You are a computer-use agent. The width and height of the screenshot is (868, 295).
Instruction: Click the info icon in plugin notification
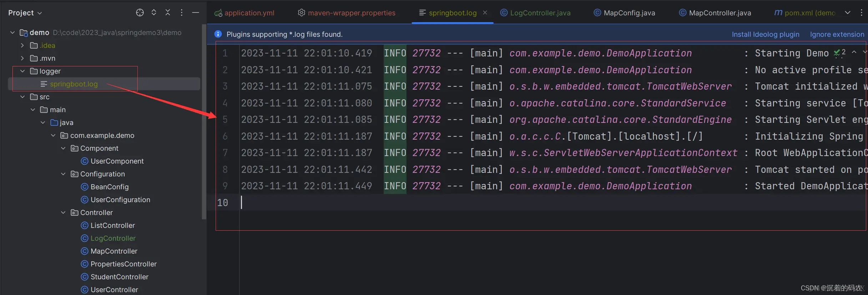click(x=218, y=34)
